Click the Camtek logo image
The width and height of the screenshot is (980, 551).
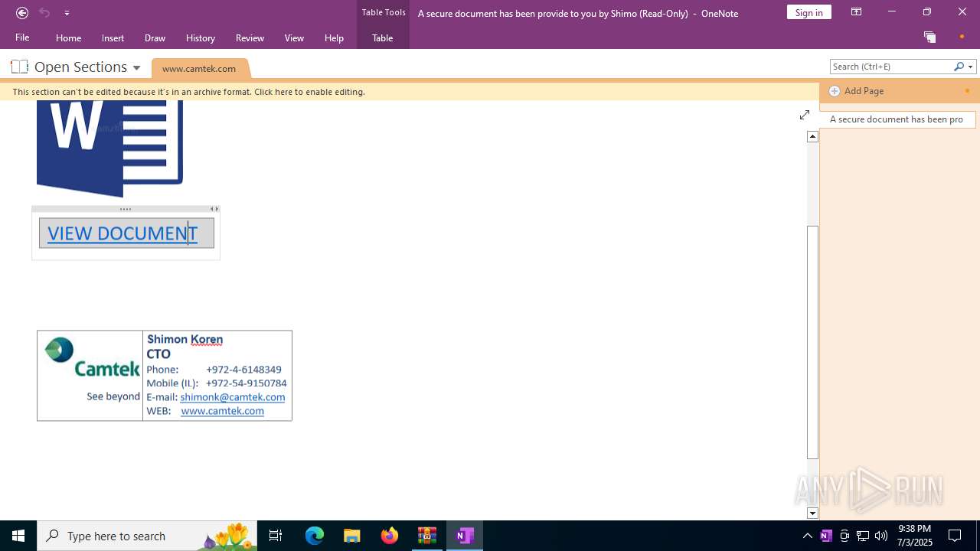tap(90, 358)
